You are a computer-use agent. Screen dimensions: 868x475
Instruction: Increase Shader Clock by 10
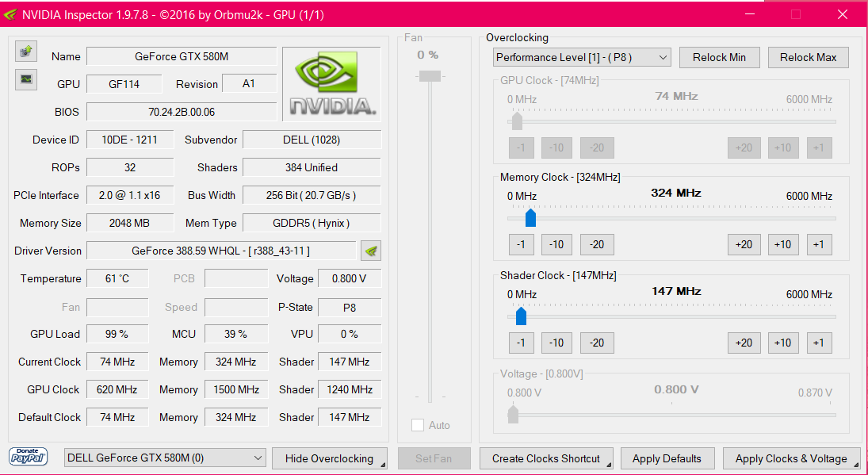pos(782,343)
